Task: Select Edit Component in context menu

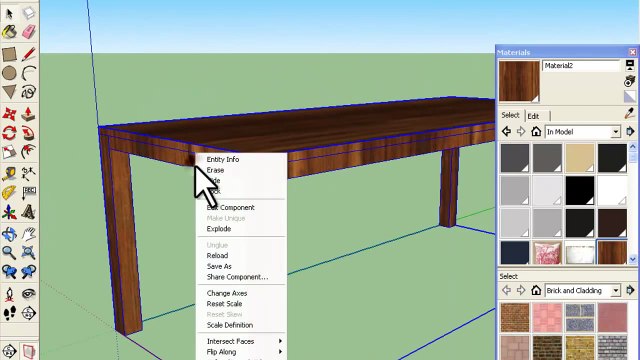Action: 231,208
